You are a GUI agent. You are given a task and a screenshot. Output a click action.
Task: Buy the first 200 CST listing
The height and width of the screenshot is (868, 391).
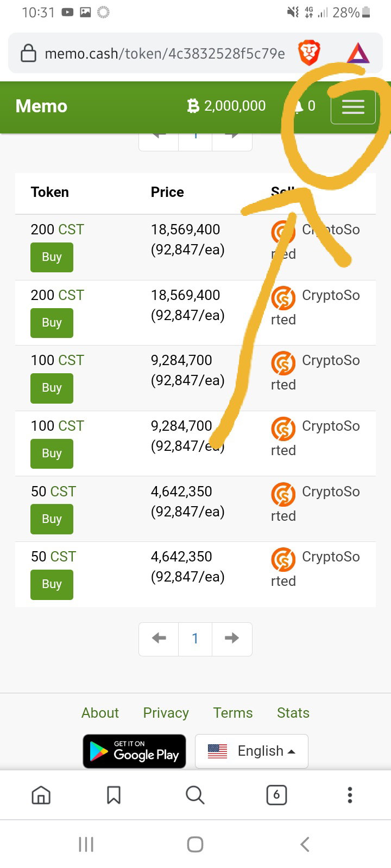tap(52, 257)
